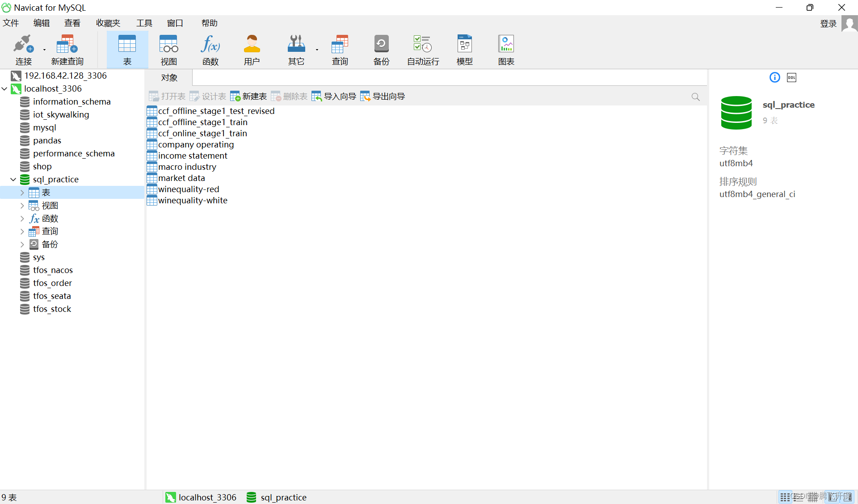Switch to grid view icon in status bar
This screenshot has height=504, width=858.
pyautogui.click(x=785, y=497)
